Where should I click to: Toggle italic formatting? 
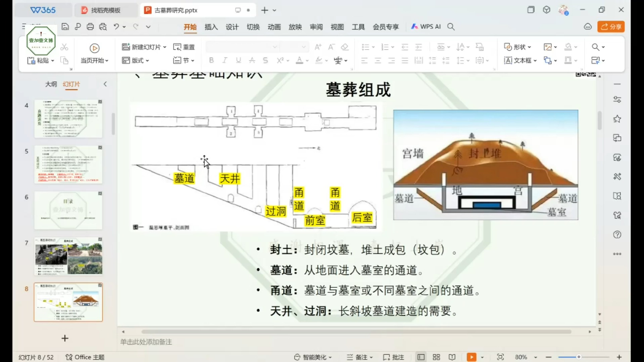(224, 60)
